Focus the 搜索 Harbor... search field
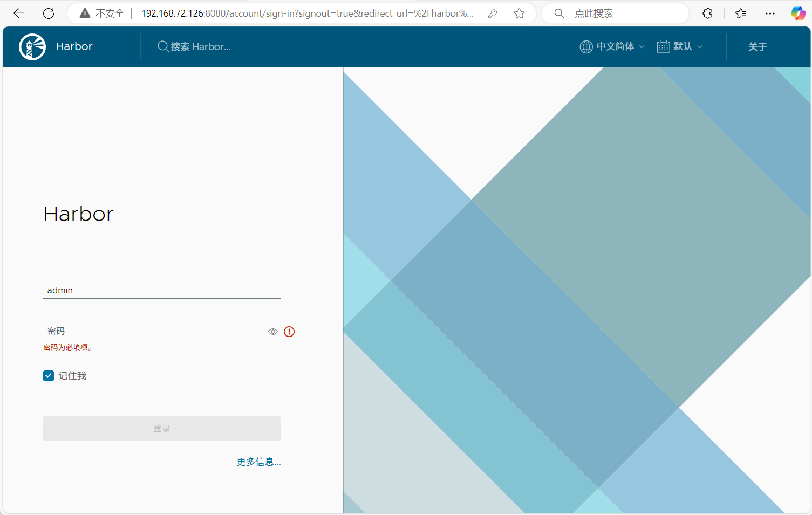This screenshot has height=515, width=812. click(x=201, y=47)
